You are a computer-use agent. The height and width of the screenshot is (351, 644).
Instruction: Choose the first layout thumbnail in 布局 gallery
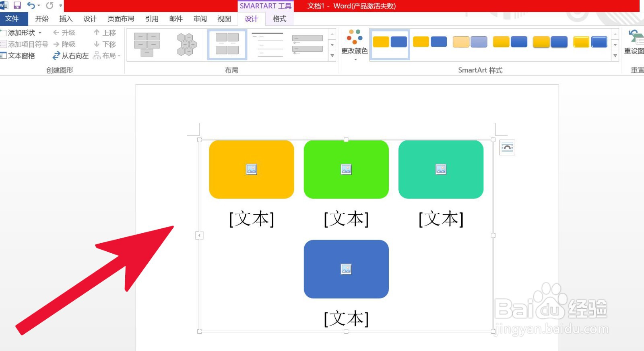147,44
